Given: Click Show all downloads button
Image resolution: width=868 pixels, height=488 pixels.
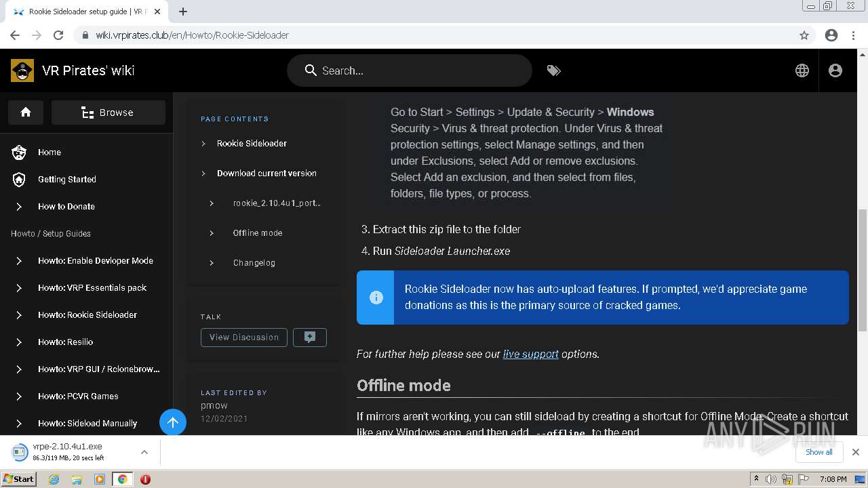Looking at the screenshot, I should 819,452.
